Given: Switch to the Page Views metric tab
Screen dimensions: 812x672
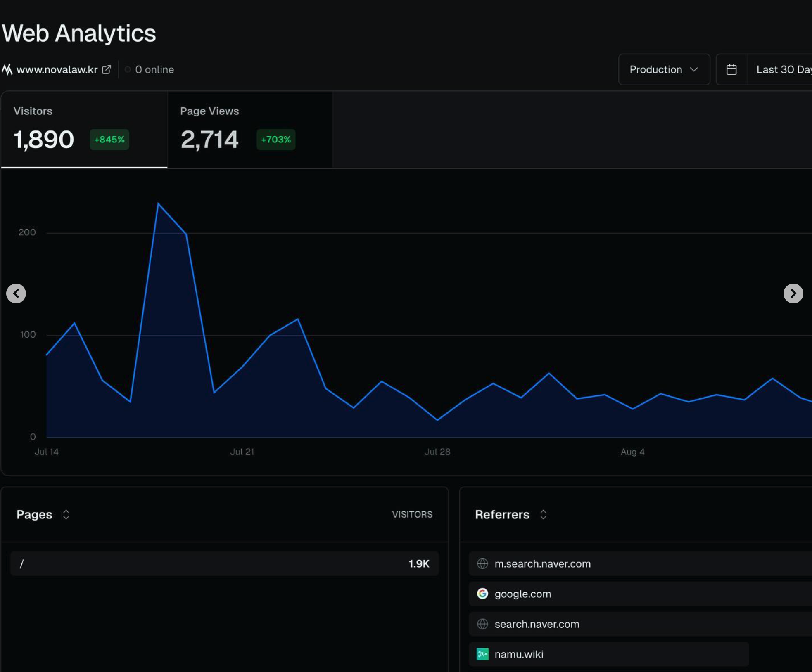Looking at the screenshot, I should point(250,129).
